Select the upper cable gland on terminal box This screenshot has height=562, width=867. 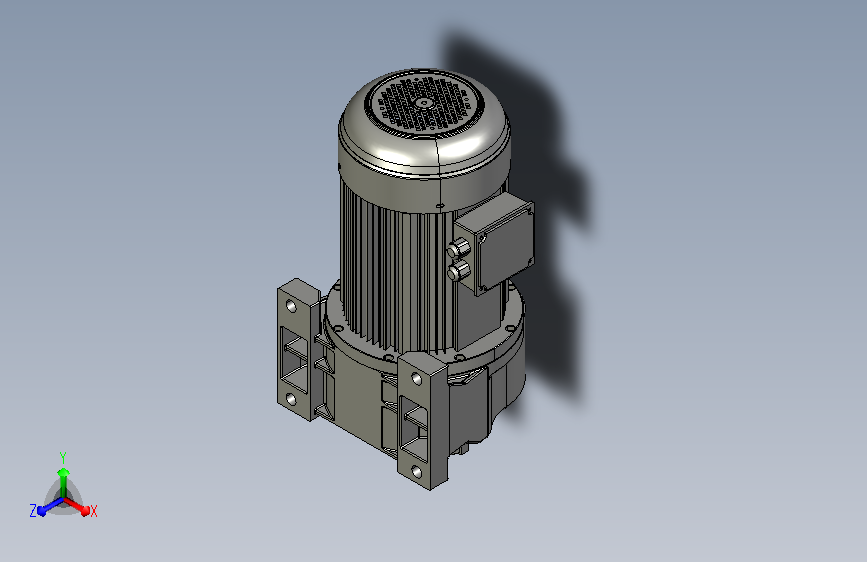click(458, 248)
